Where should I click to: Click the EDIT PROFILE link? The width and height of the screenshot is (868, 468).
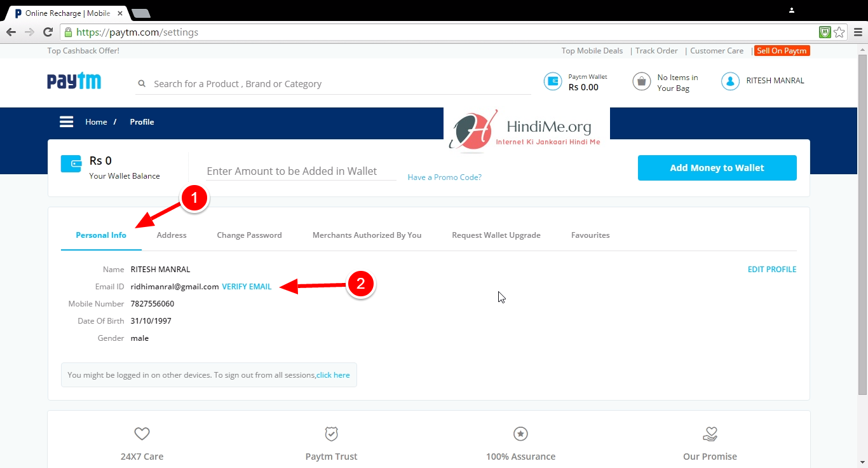click(772, 270)
